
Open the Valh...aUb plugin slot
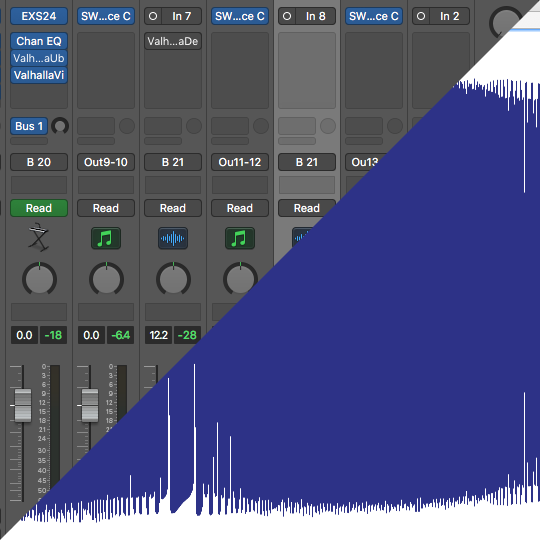point(39,58)
